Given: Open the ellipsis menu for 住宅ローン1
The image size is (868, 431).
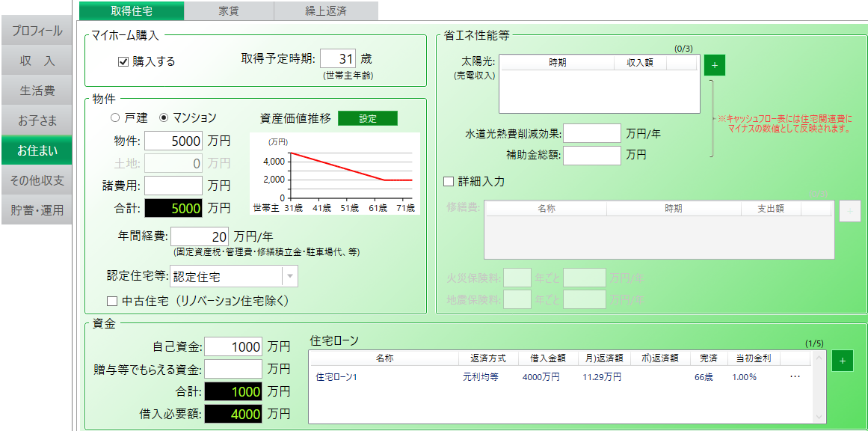Looking at the screenshot, I should (x=795, y=377).
